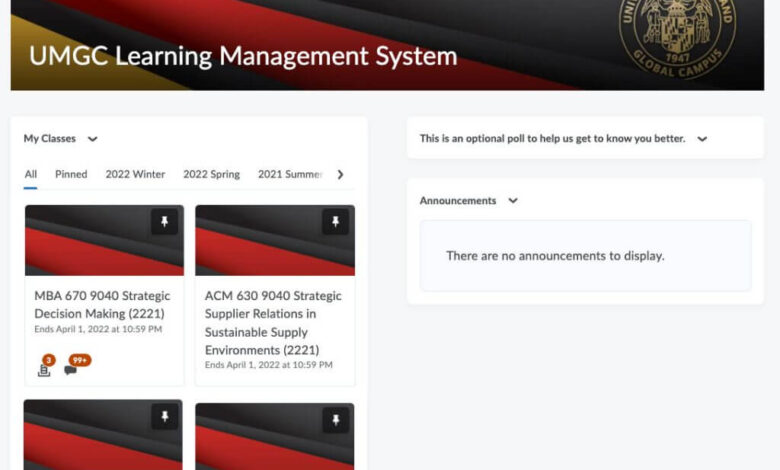Switch to the 2021 Summer tab
This screenshot has height=470, width=780.
290,174
